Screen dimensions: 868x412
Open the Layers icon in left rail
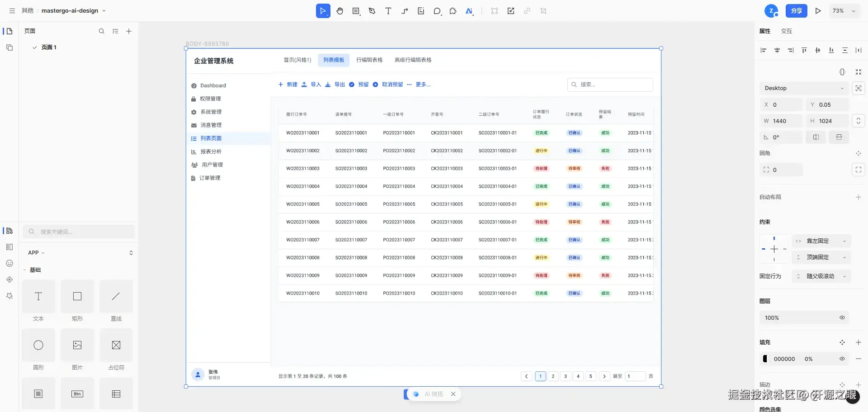(9, 47)
